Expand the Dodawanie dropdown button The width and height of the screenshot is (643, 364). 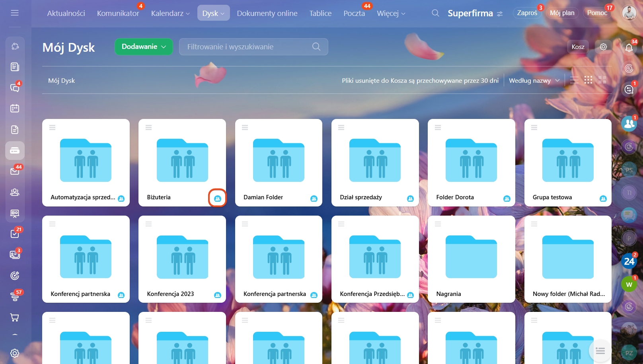tap(144, 47)
